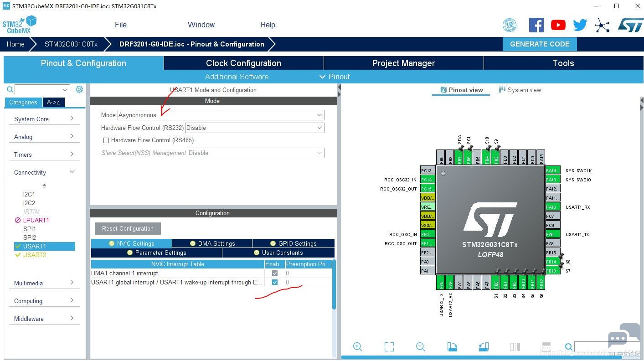This screenshot has height=361, width=644.
Task: Expand the Computing category
Action: coord(45,301)
